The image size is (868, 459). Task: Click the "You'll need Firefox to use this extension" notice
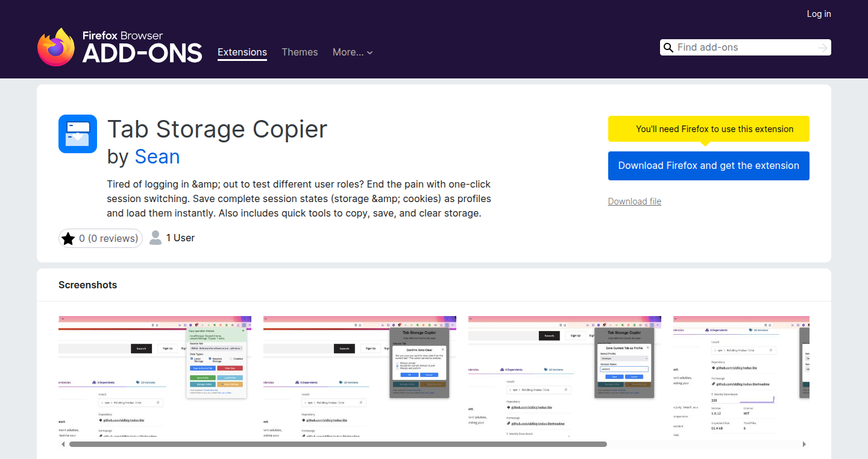709,129
